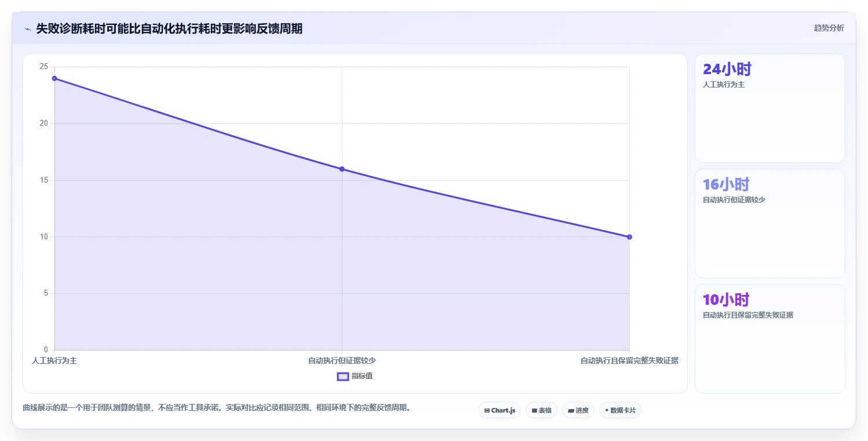
Task: Select the 数据卡片 chip
Action: coord(620,410)
